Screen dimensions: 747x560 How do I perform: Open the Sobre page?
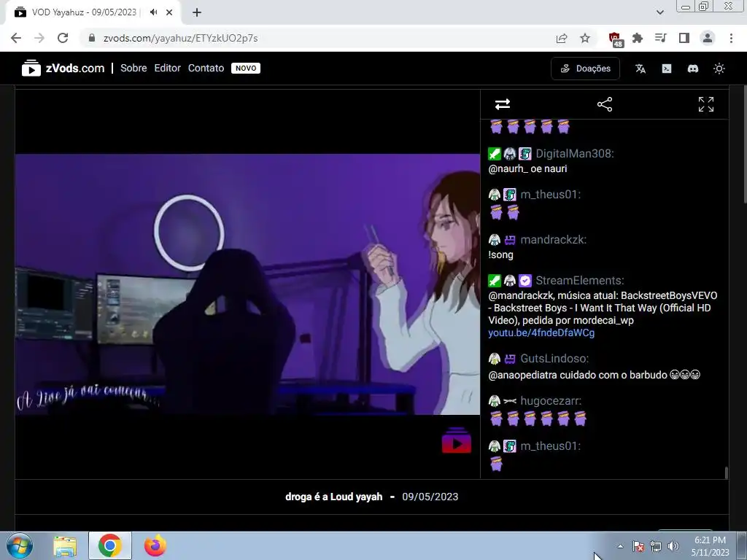(133, 68)
